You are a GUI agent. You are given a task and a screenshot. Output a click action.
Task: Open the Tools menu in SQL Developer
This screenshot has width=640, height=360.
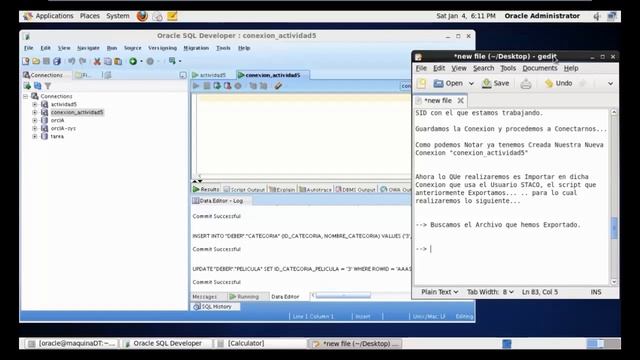[x=223, y=48]
